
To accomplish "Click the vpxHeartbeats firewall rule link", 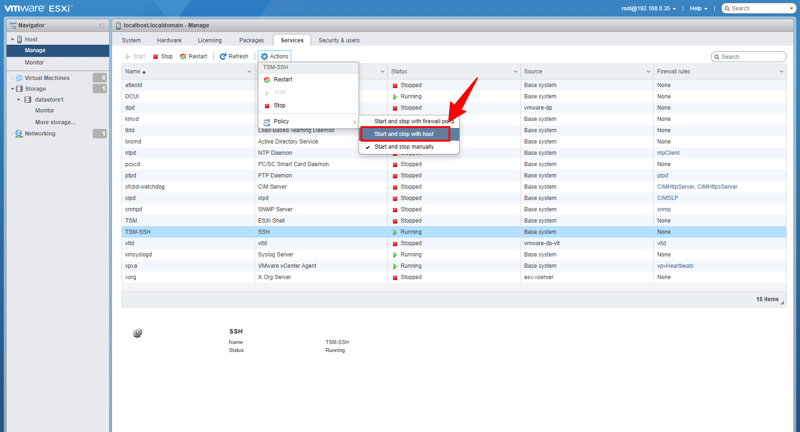I will (675, 266).
